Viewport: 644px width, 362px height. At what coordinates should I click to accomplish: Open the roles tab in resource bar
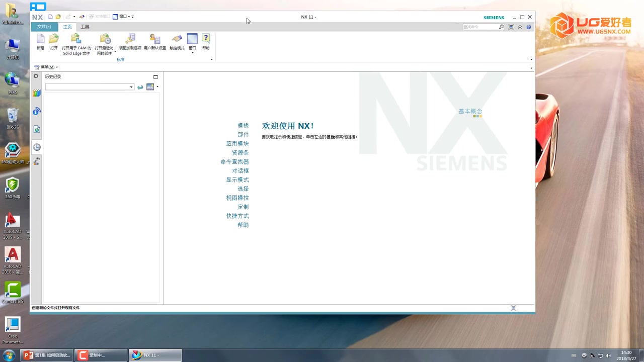[x=36, y=161]
